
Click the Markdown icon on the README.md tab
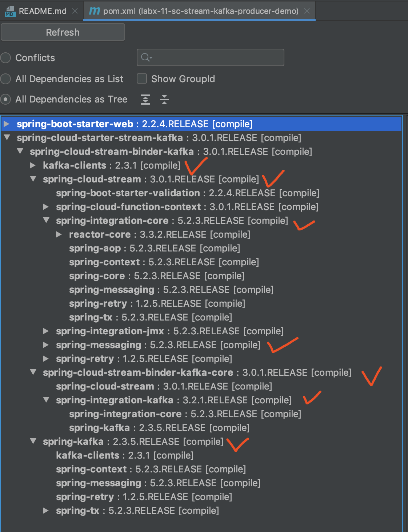tap(10, 11)
